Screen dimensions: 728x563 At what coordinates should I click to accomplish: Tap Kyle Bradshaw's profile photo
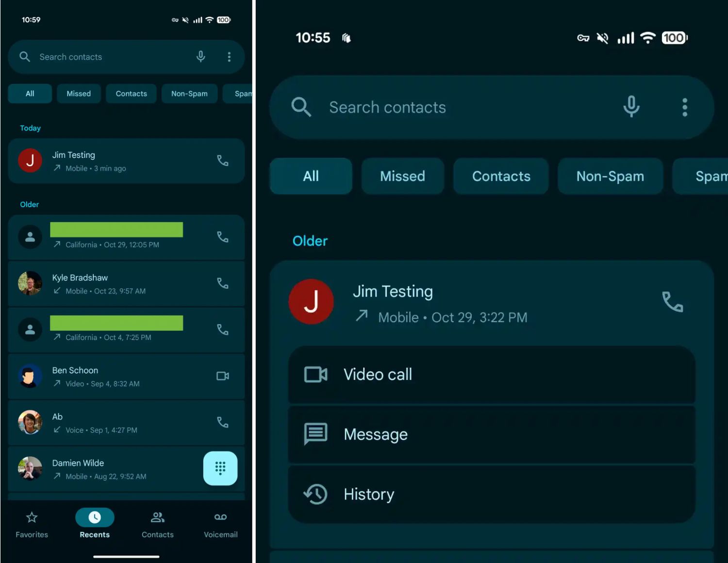(x=30, y=283)
